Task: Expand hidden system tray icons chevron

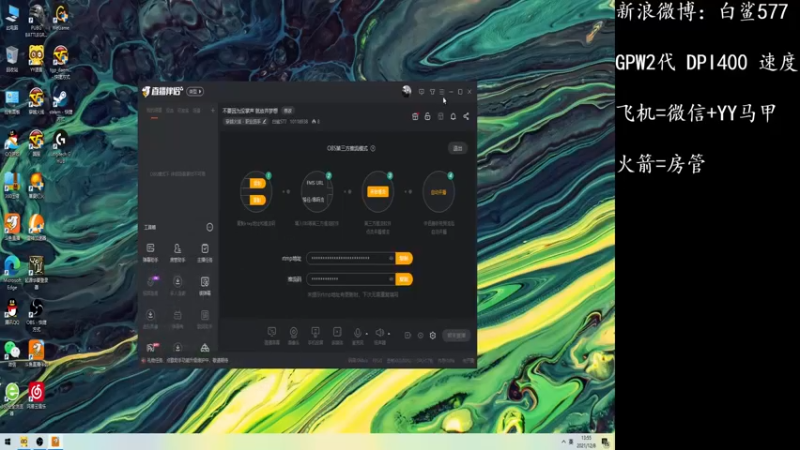Action: pyautogui.click(x=563, y=442)
